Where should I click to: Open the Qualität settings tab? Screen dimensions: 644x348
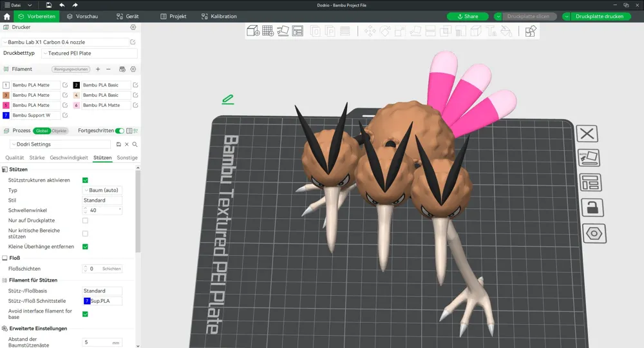[x=14, y=158]
